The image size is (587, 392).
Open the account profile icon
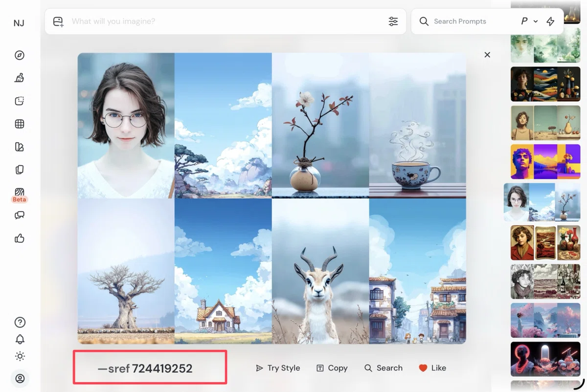pos(20,378)
